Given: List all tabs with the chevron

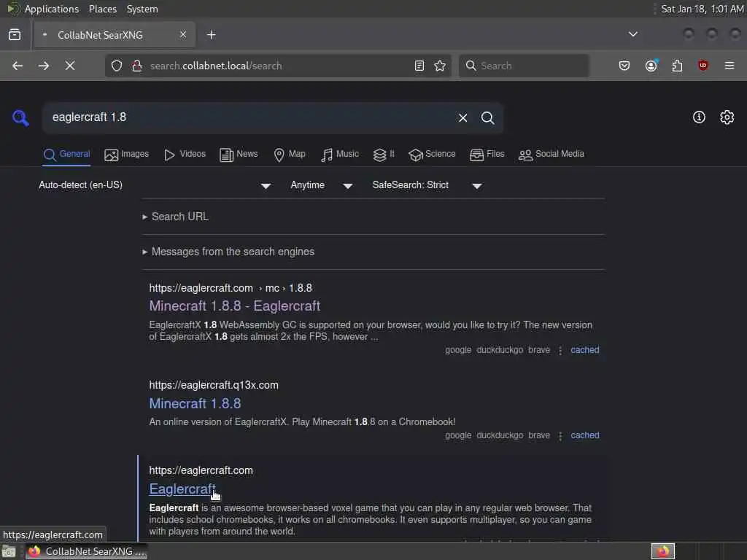Looking at the screenshot, I should 633,34.
